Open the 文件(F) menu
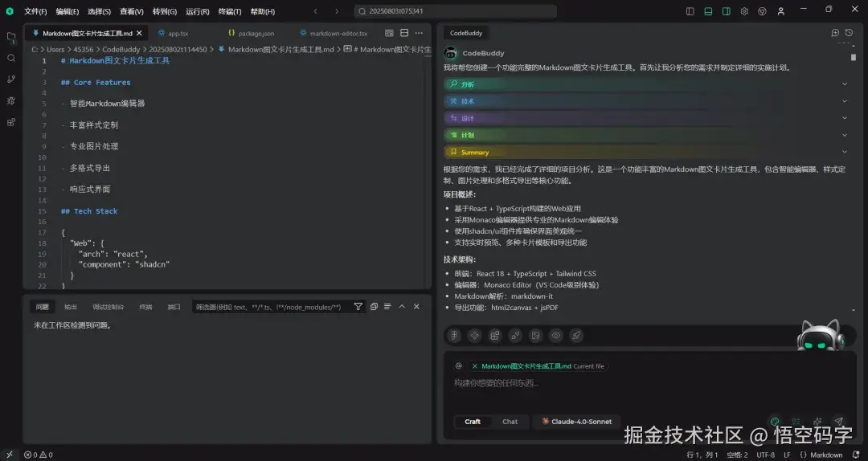868x461 pixels. coord(35,11)
